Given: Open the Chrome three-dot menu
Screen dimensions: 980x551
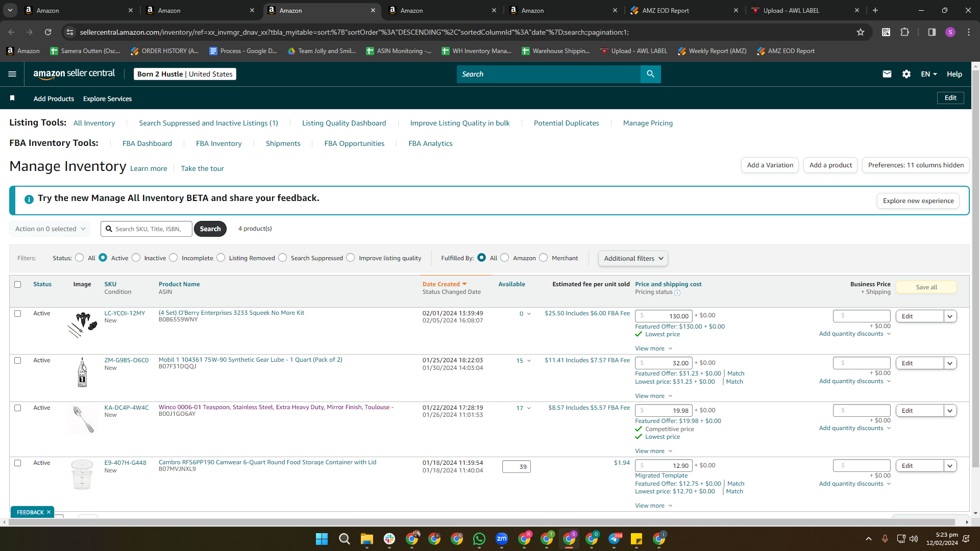Looking at the screenshot, I should (x=969, y=32).
